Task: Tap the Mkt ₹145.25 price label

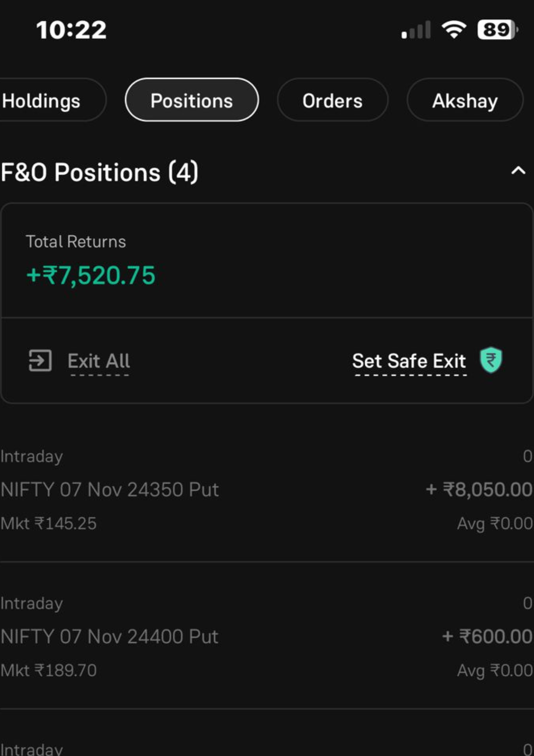Action: (48, 524)
